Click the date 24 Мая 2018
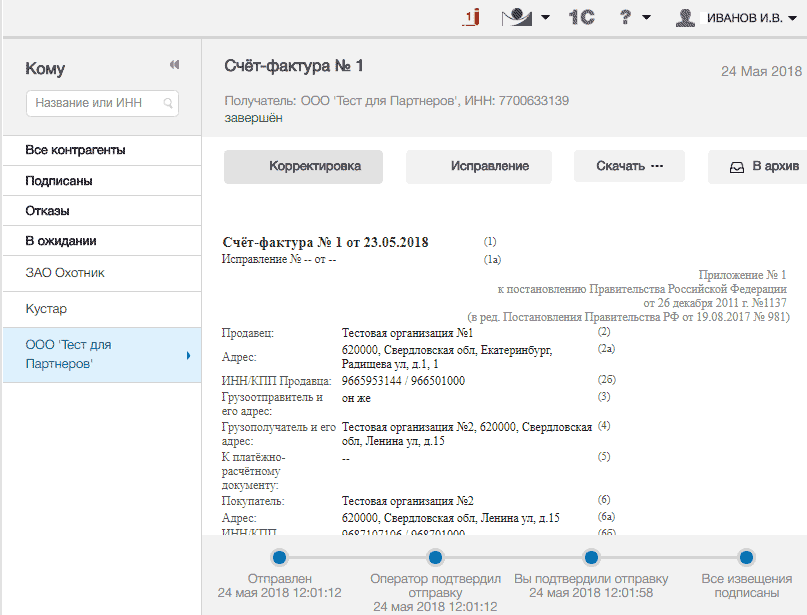 coord(761,72)
